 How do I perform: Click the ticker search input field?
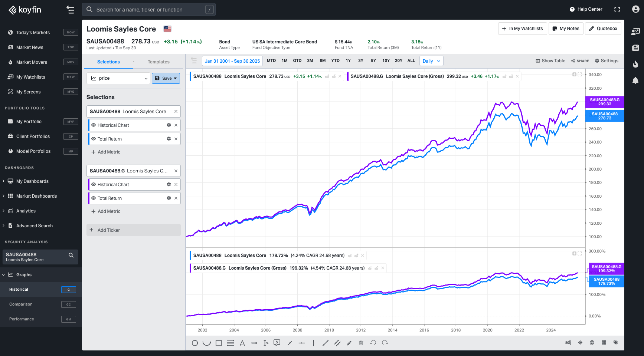point(148,10)
